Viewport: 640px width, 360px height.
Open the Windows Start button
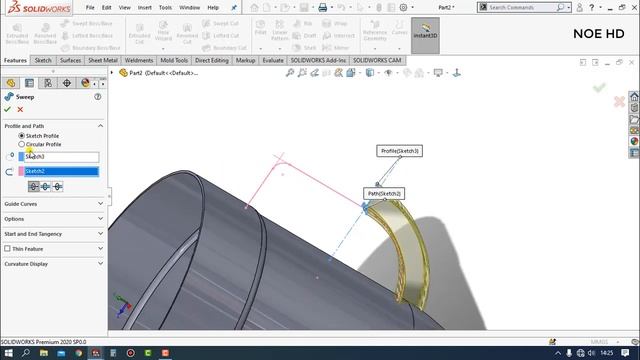pyautogui.click(x=8, y=353)
